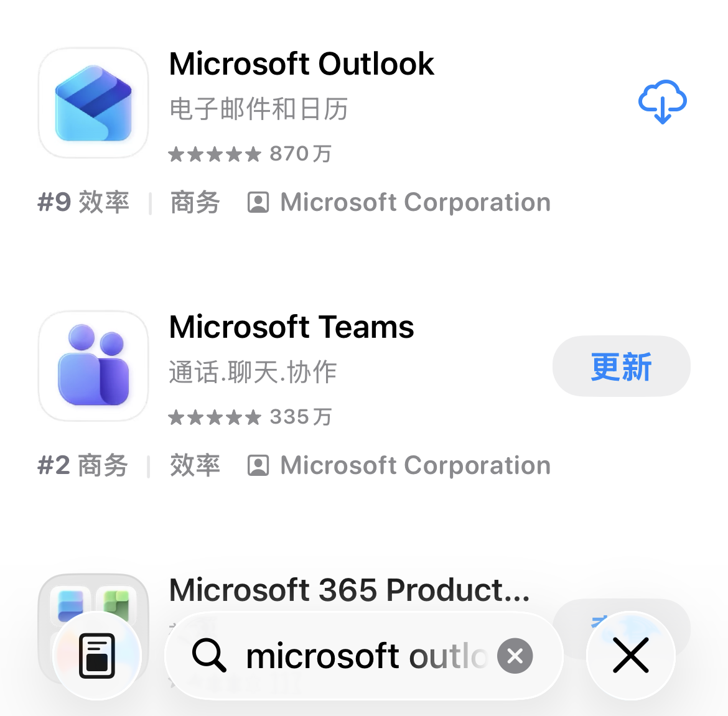Open the Microsoft Outlook app icon
Image resolution: width=728 pixels, height=716 pixels.
tap(93, 103)
